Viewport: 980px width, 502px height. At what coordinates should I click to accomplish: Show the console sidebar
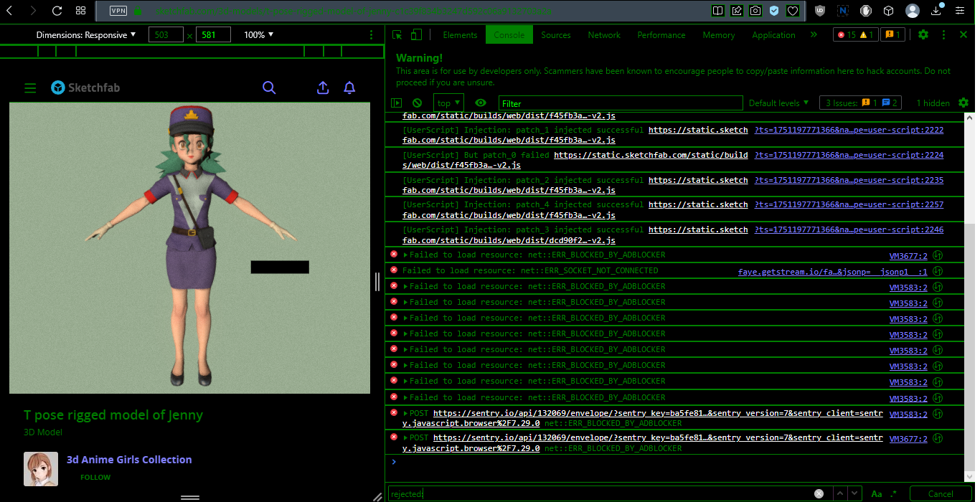pos(397,103)
